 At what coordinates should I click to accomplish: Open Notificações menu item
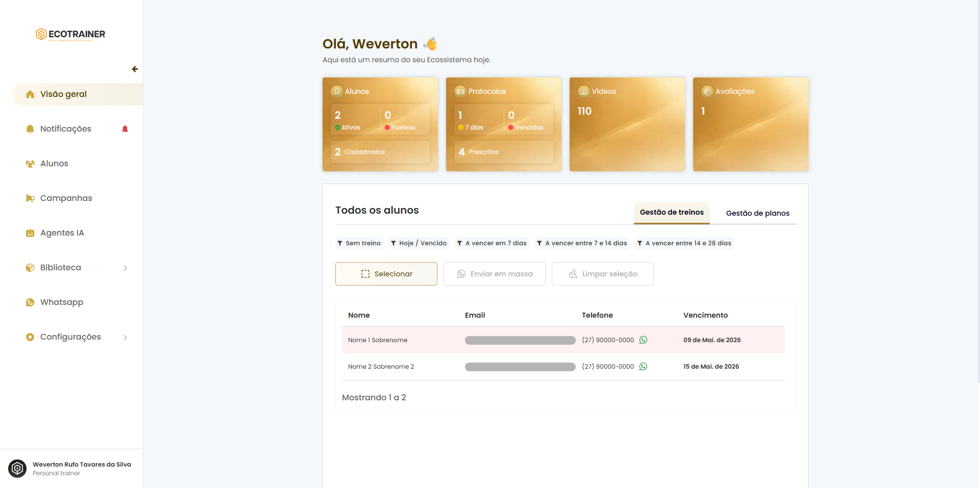(x=78, y=129)
